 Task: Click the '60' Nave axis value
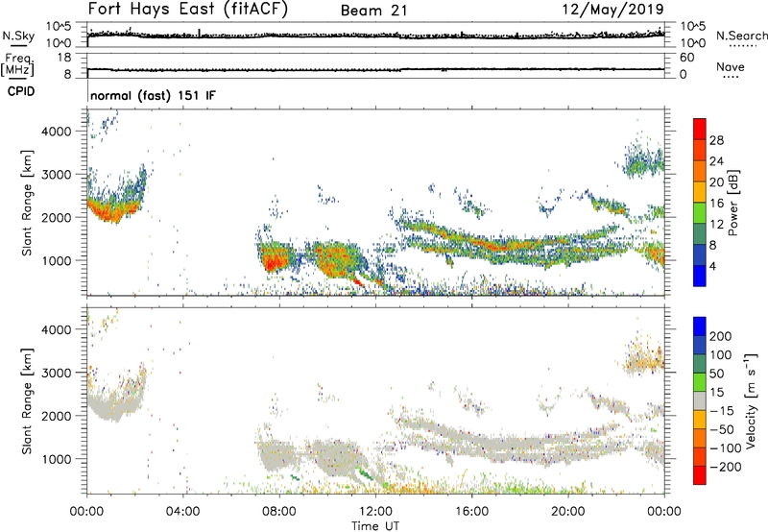[x=686, y=58]
